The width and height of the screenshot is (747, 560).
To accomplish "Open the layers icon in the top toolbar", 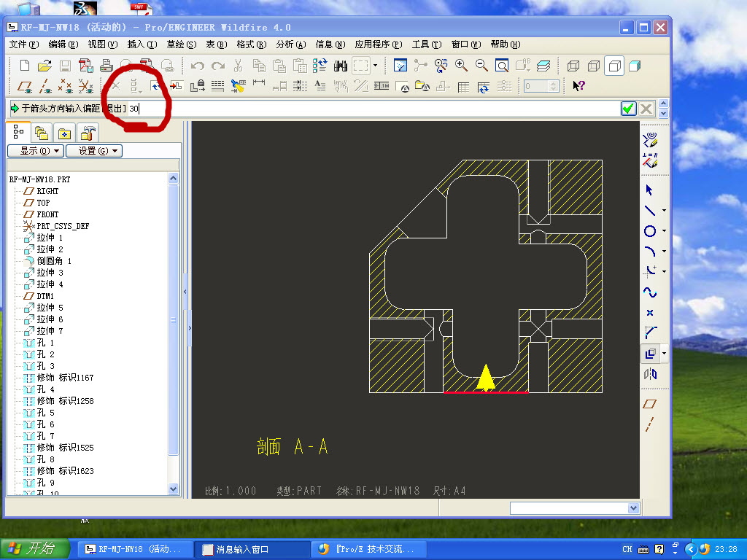I will 543,66.
